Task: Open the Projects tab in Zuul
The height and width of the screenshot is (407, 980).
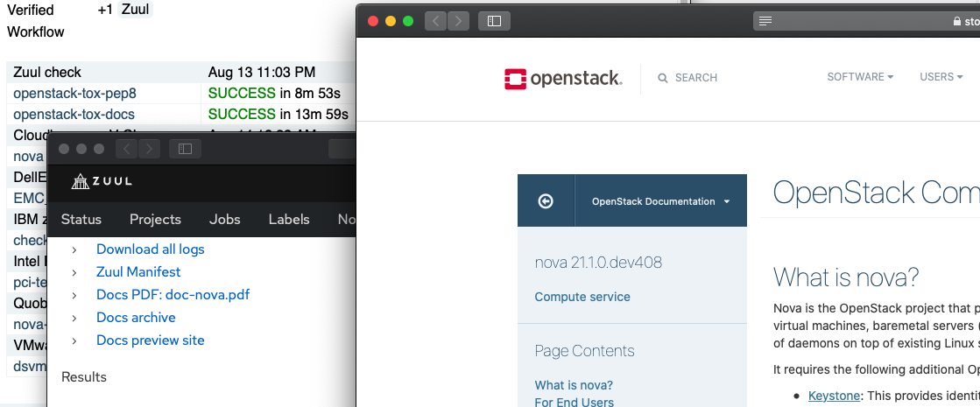Action: [155, 219]
